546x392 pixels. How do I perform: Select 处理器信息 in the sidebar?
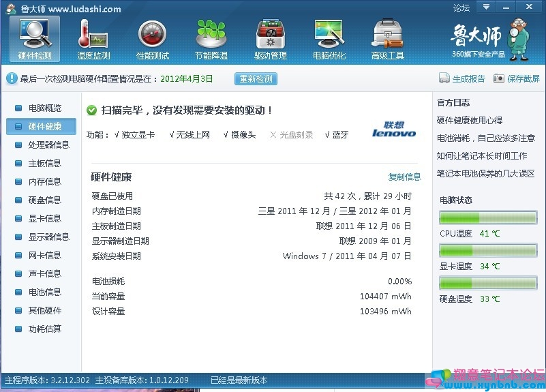click(x=48, y=145)
